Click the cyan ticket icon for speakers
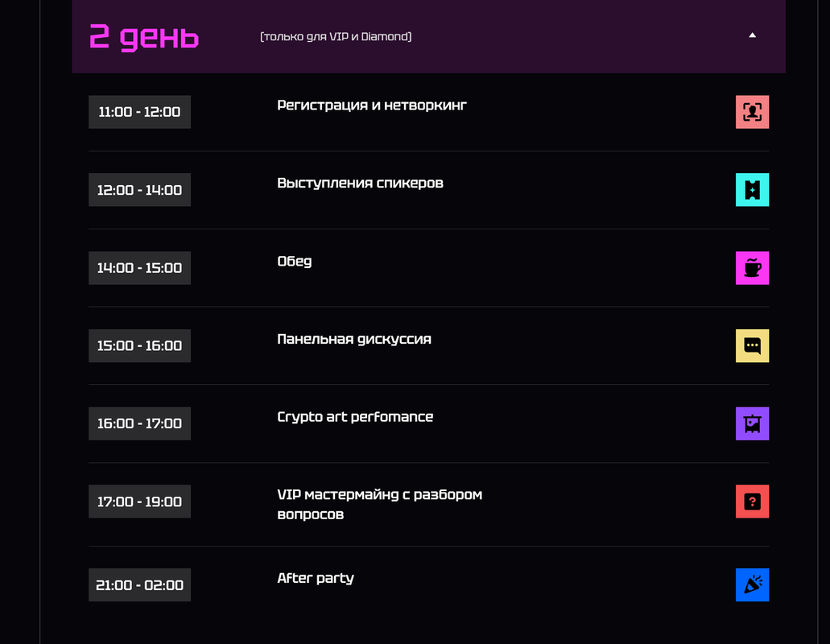The height and width of the screenshot is (644, 830). pos(752,190)
